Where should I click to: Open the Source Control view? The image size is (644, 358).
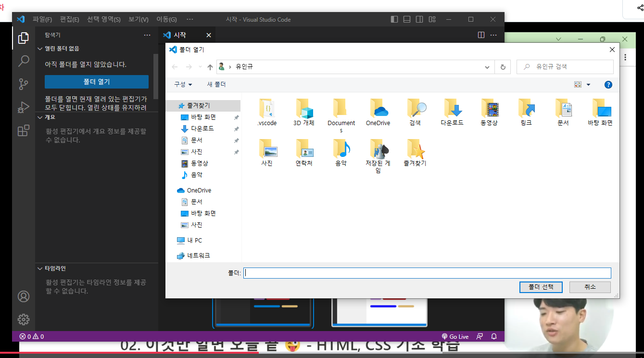click(x=23, y=84)
